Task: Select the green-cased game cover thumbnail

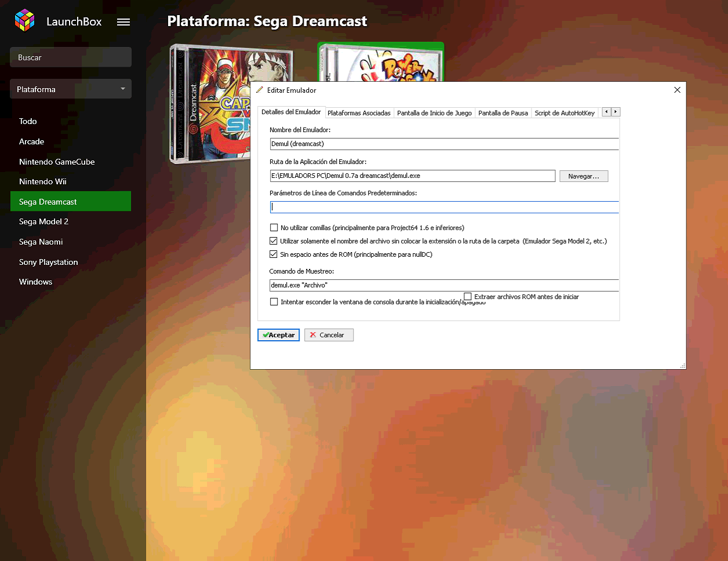Action: 380,61
